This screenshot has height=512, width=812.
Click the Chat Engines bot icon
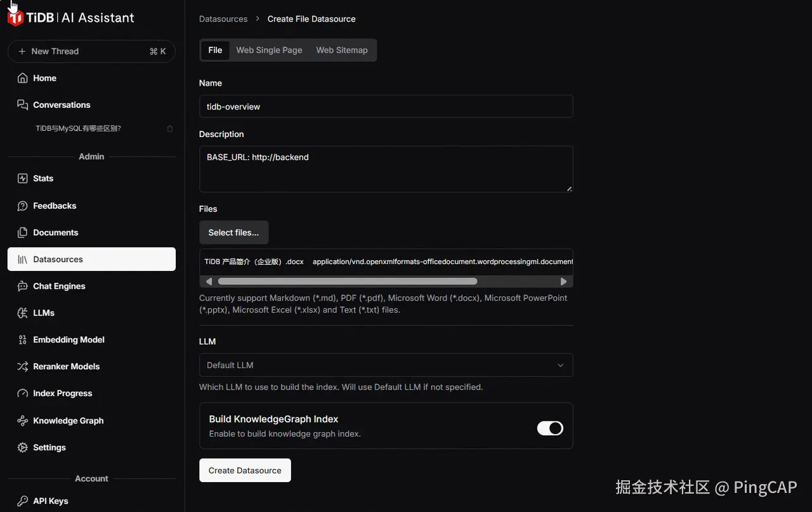(x=23, y=286)
